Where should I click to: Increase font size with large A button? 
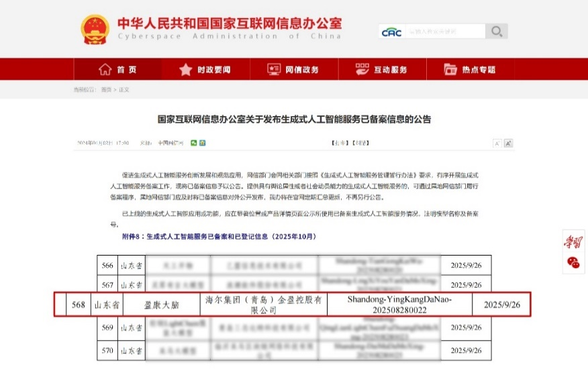click(508, 143)
